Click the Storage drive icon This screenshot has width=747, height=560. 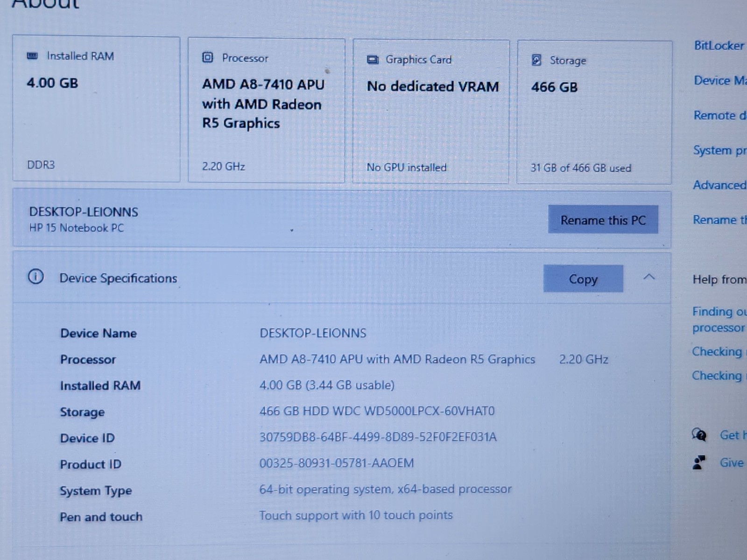pos(536,60)
